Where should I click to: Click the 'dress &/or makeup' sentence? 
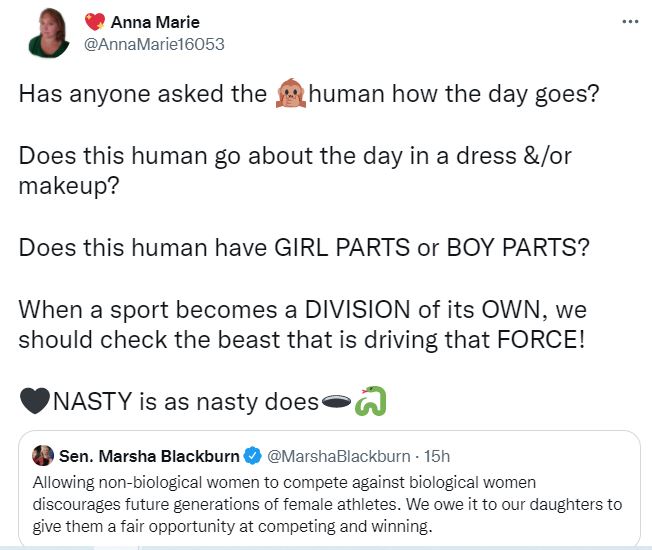[295, 172]
